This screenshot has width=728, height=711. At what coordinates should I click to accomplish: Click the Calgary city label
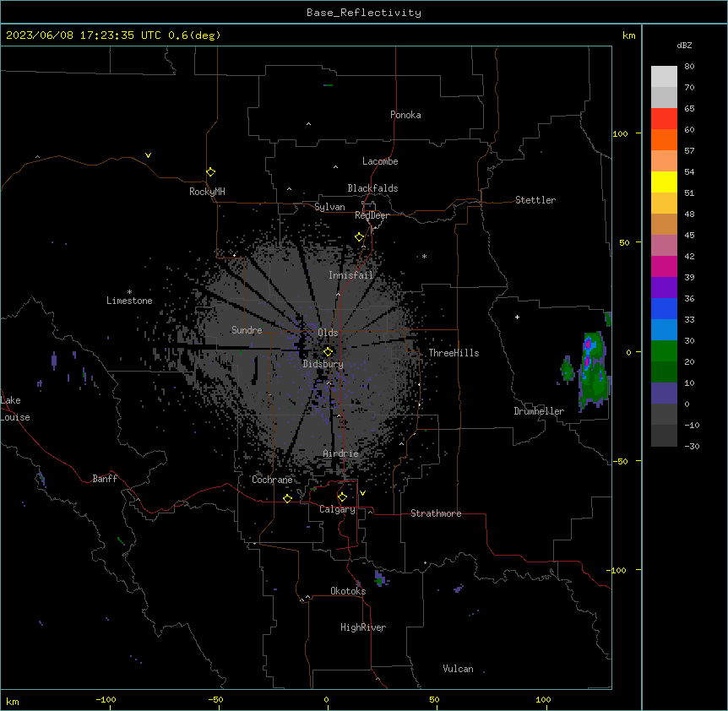337,509
